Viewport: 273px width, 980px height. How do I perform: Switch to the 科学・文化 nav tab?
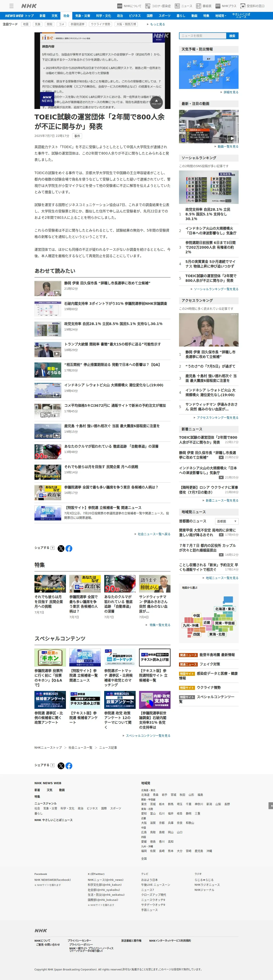[x=103, y=16]
